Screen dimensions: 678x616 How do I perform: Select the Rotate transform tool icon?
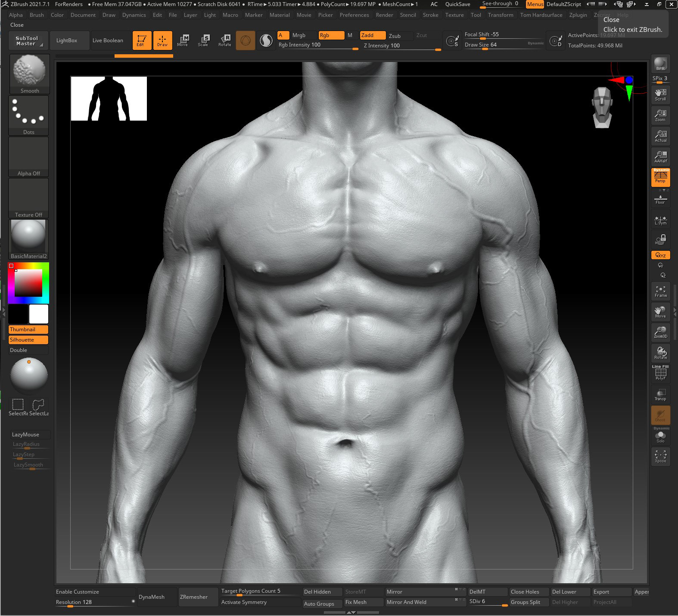tap(224, 40)
